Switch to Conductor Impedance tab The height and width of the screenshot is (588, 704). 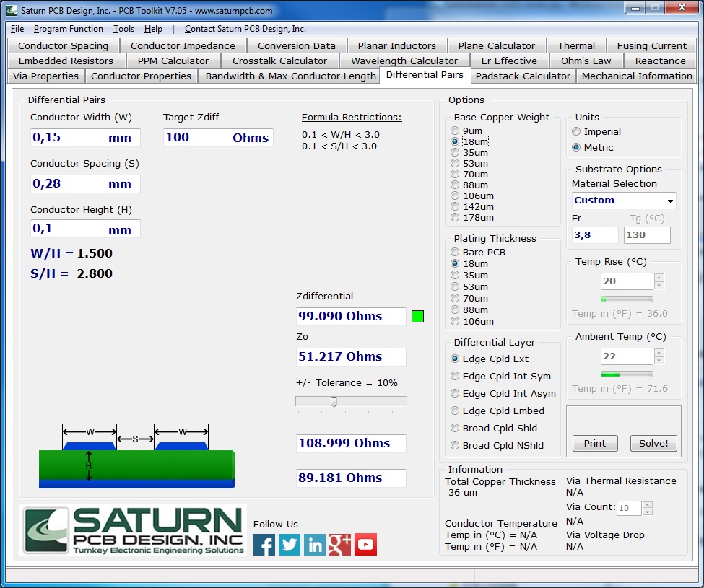(183, 45)
